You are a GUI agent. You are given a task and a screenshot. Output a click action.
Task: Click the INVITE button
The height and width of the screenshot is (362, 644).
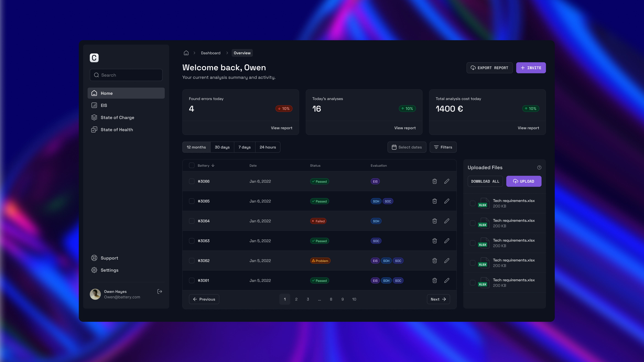(531, 67)
